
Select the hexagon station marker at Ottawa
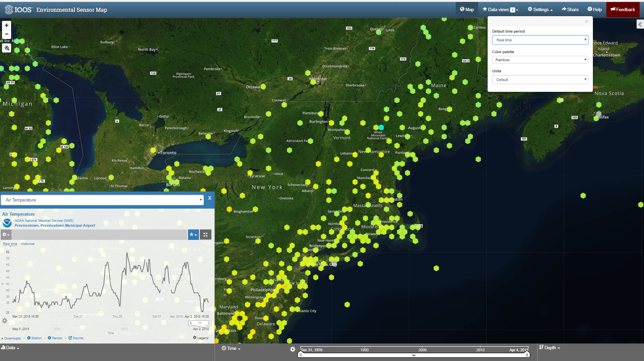[263, 86]
